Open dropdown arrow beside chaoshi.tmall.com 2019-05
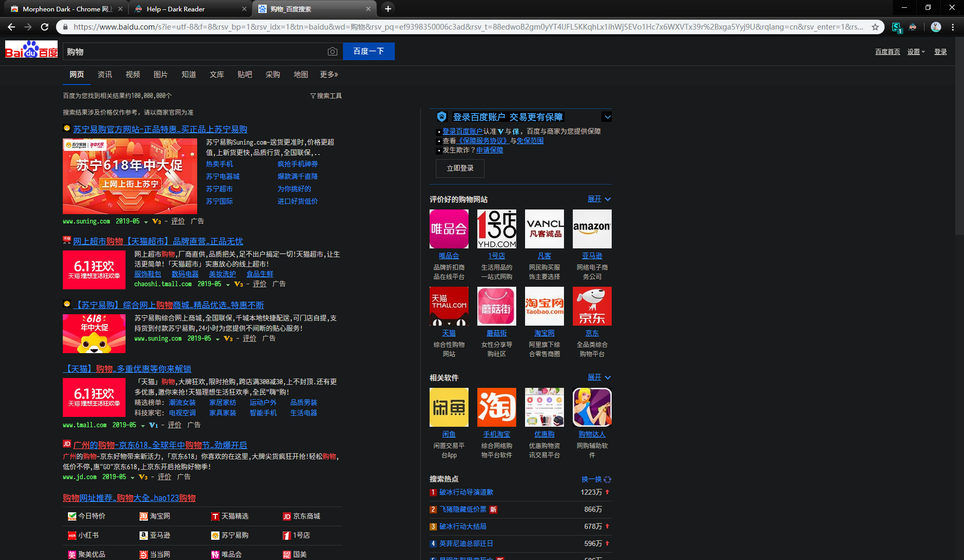Viewport: 964px width, 560px height. (228, 285)
